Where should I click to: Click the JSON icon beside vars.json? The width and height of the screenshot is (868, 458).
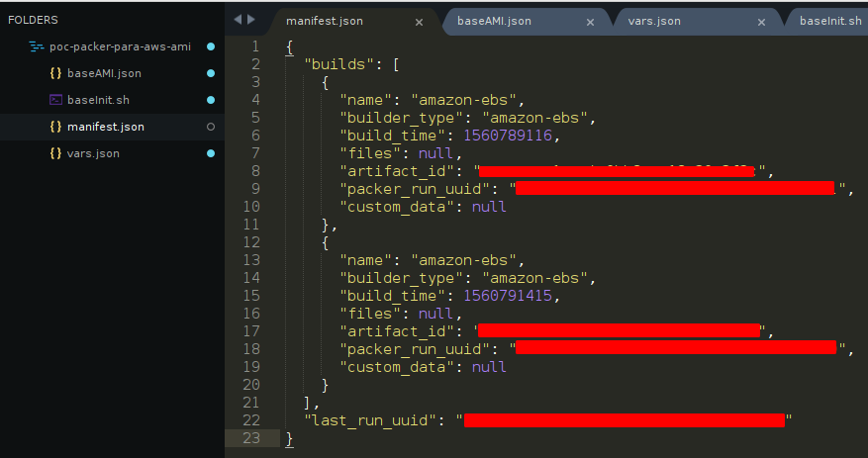click(55, 153)
